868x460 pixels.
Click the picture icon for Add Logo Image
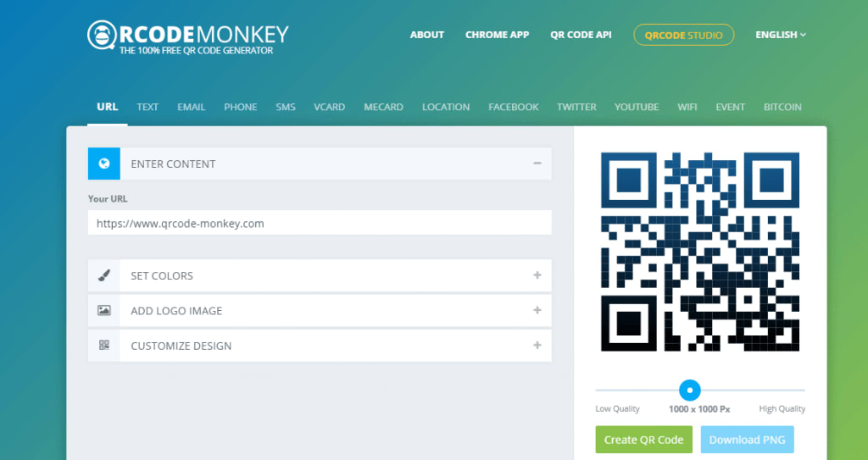point(104,310)
